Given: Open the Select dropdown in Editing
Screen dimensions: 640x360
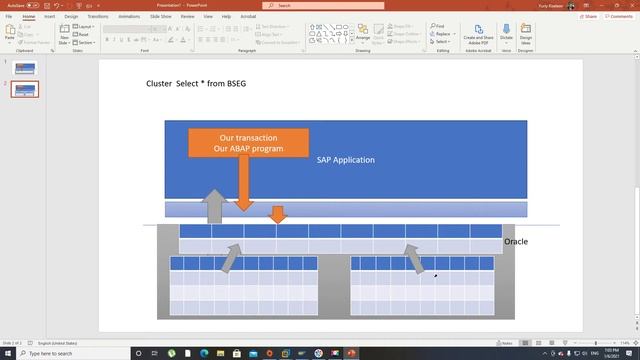Looking at the screenshot, I should click(440, 42).
